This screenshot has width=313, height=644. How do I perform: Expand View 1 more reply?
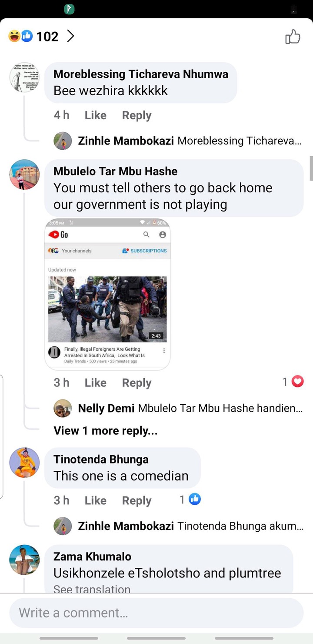(106, 430)
